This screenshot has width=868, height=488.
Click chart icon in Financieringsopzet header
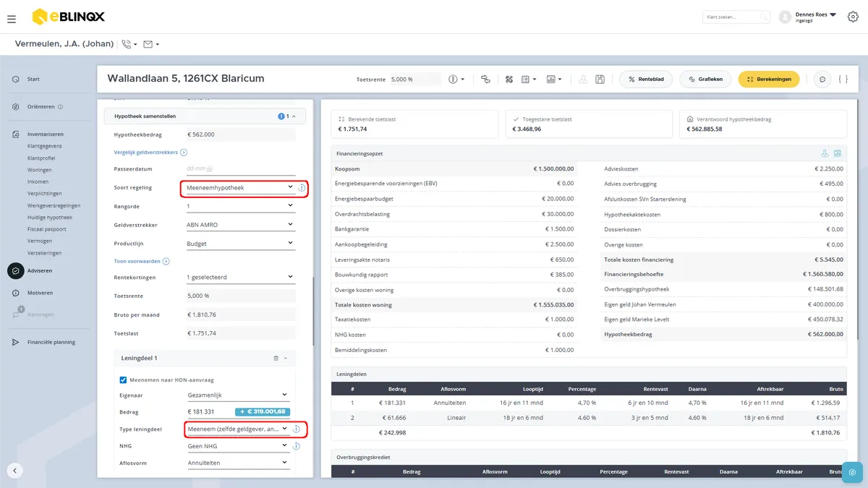tap(838, 153)
